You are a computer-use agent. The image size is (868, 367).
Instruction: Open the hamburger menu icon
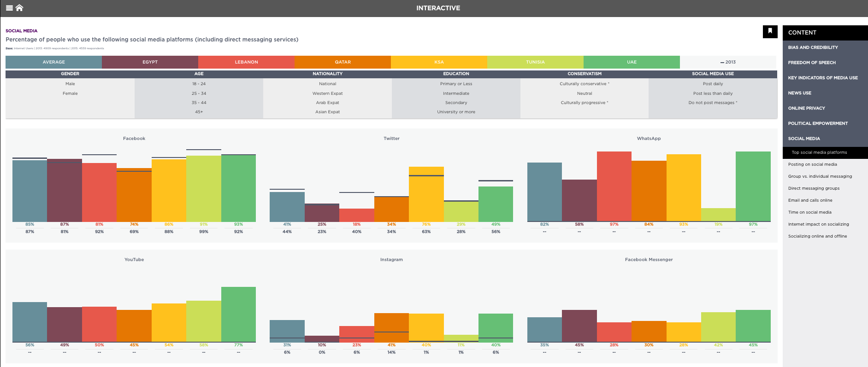[9, 8]
